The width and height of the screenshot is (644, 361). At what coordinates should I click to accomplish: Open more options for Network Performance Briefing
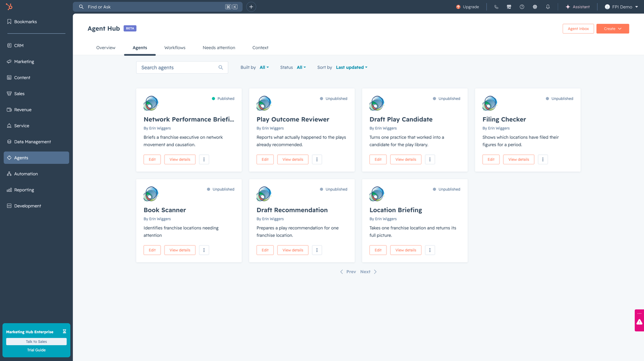click(204, 160)
